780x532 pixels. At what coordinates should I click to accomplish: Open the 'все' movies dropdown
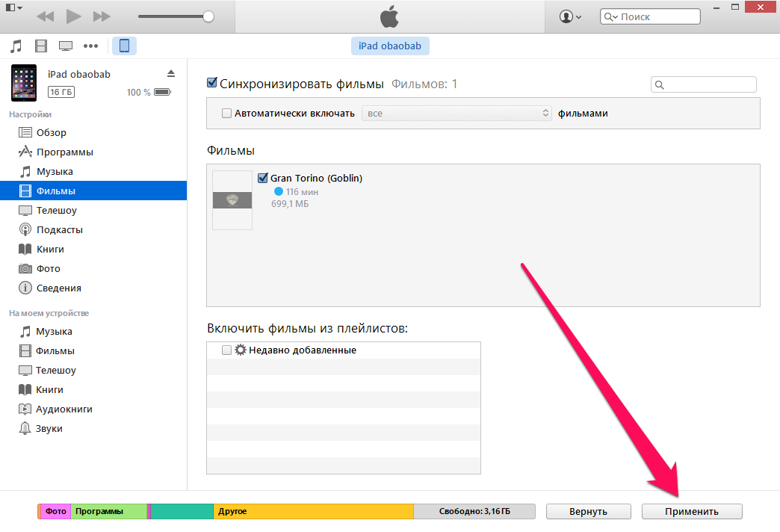[456, 114]
